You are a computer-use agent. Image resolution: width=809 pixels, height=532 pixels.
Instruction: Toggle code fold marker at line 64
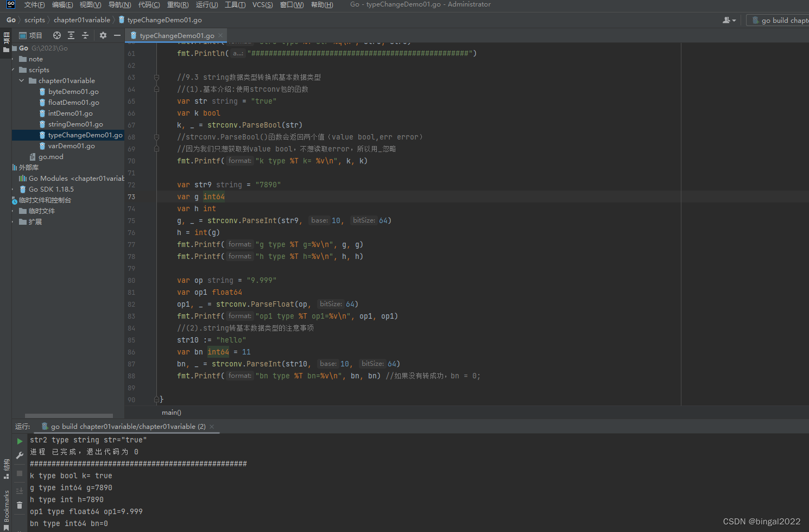(156, 90)
